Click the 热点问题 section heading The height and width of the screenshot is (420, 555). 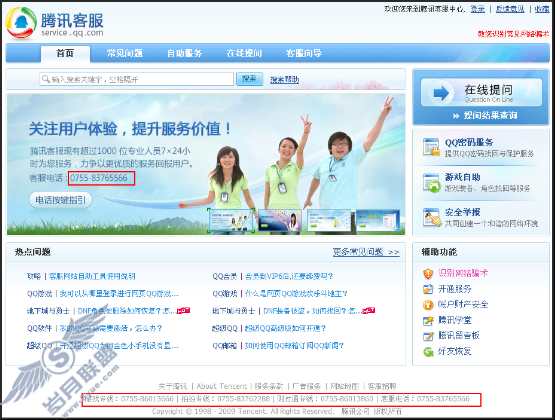pyautogui.click(x=33, y=252)
